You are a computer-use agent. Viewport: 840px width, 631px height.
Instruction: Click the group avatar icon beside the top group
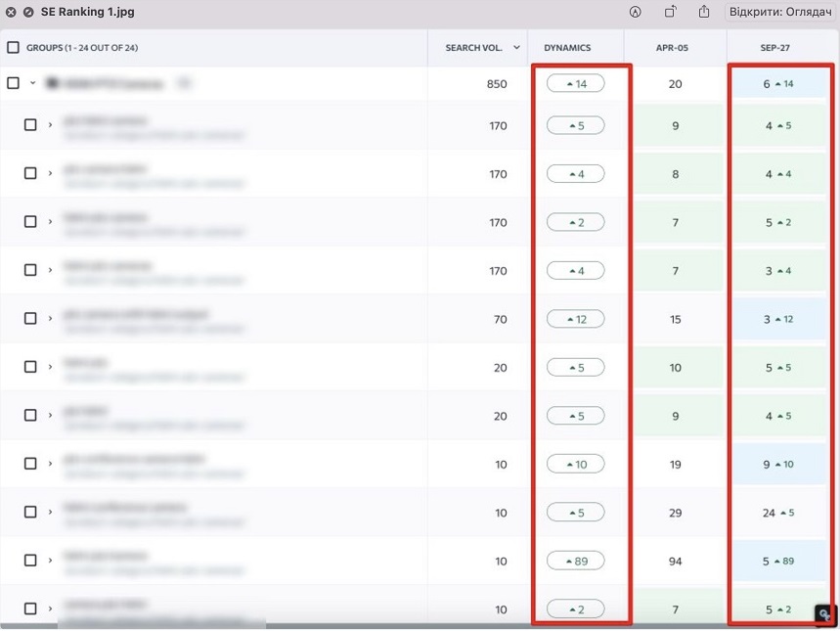point(53,83)
